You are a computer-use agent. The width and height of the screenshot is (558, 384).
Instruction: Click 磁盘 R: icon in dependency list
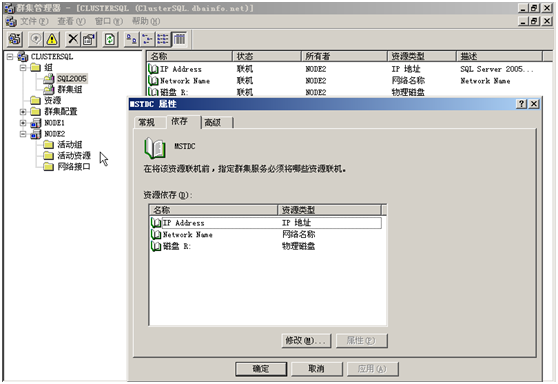click(x=156, y=246)
